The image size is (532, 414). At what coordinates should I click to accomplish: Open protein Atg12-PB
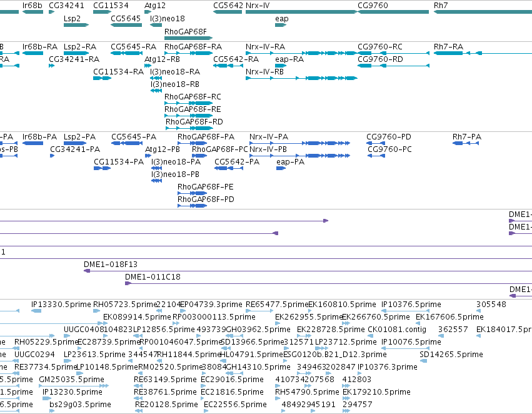coord(163,149)
